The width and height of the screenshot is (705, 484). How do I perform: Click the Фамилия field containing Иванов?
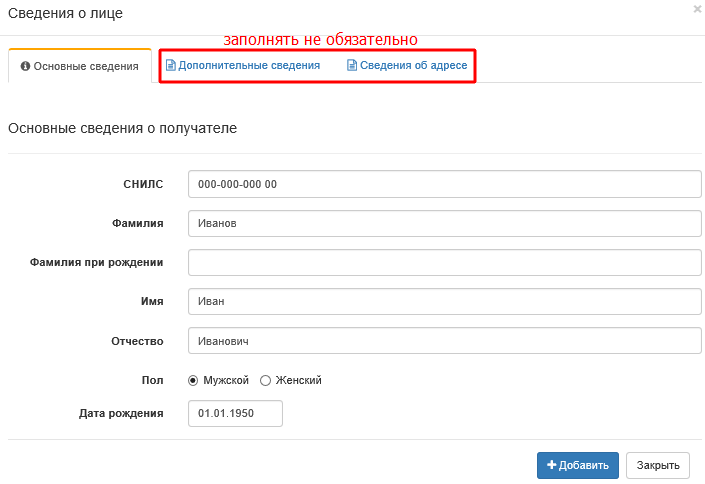tap(445, 224)
